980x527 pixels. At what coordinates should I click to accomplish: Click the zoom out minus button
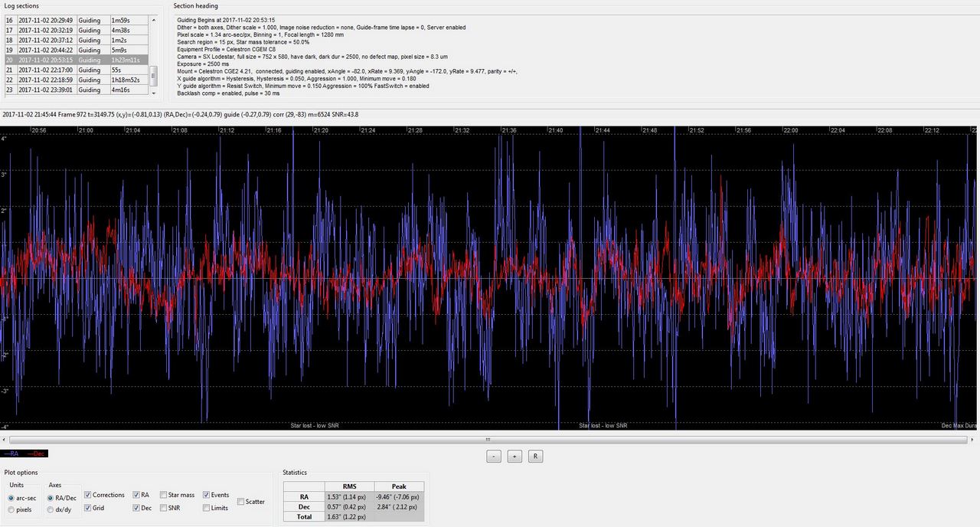coord(494,456)
